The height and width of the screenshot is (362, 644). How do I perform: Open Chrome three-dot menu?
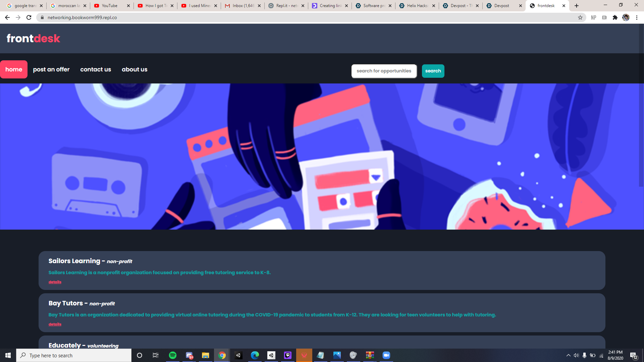[x=637, y=17]
